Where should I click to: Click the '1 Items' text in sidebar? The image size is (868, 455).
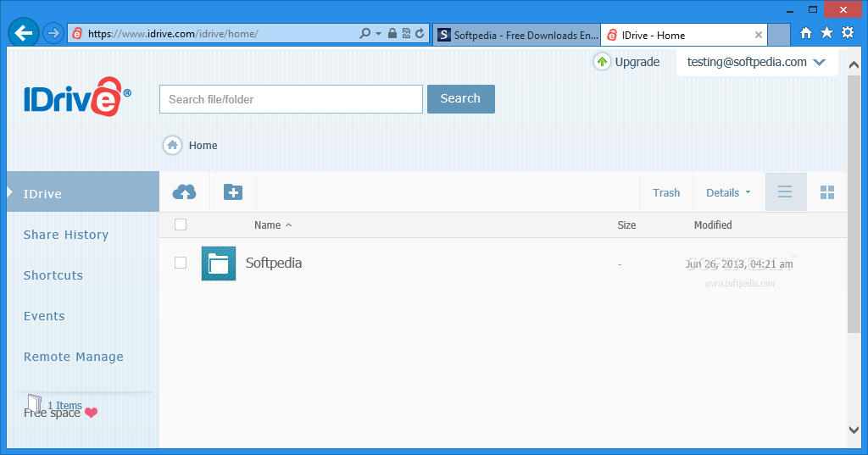pos(64,405)
